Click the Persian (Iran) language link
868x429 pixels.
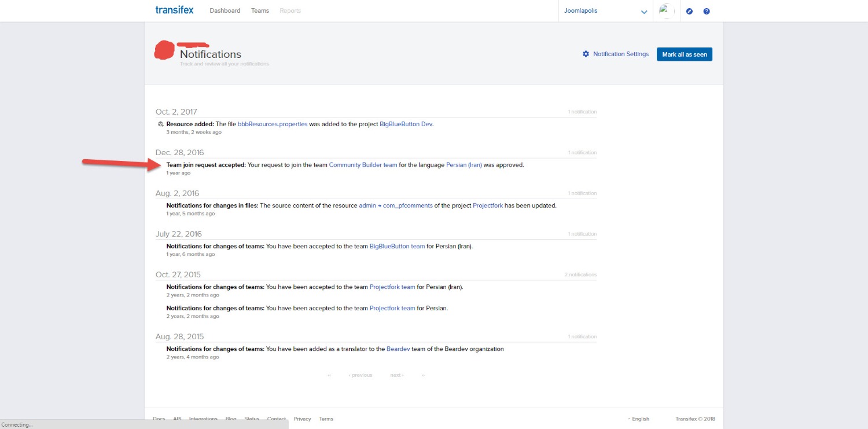click(x=464, y=165)
